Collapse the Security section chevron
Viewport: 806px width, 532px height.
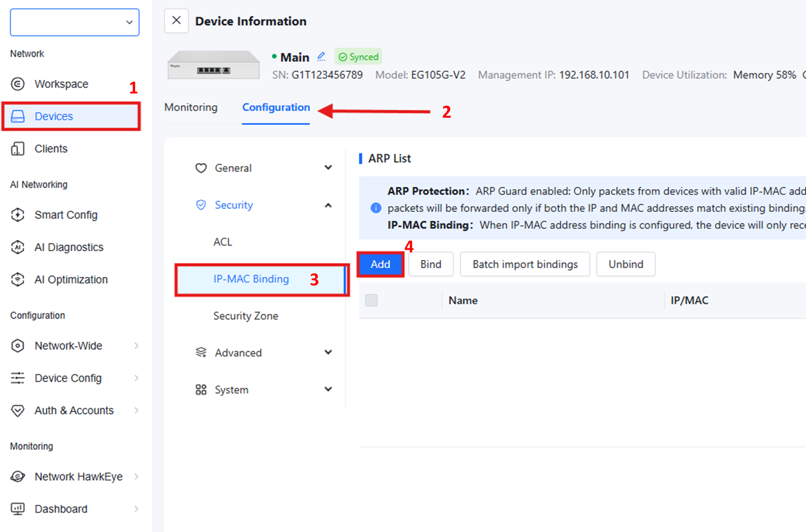[328, 205]
